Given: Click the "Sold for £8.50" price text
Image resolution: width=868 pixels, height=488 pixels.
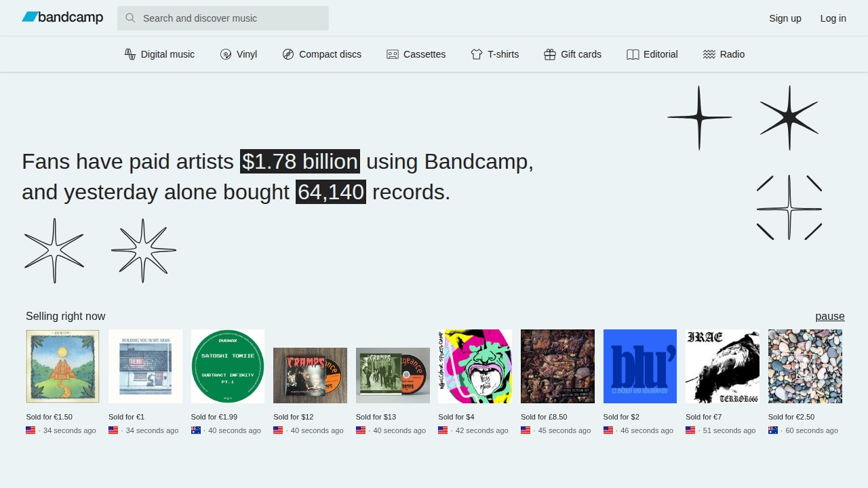Looking at the screenshot, I should [544, 417].
